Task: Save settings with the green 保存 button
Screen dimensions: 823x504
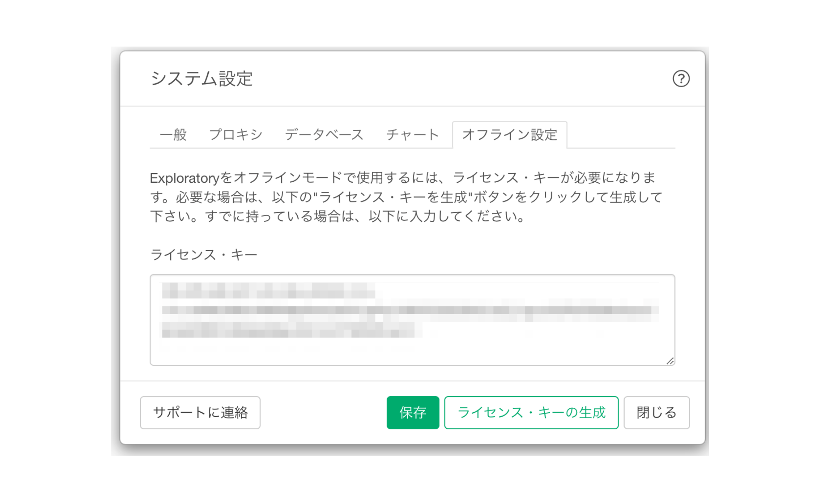Action: 413,413
